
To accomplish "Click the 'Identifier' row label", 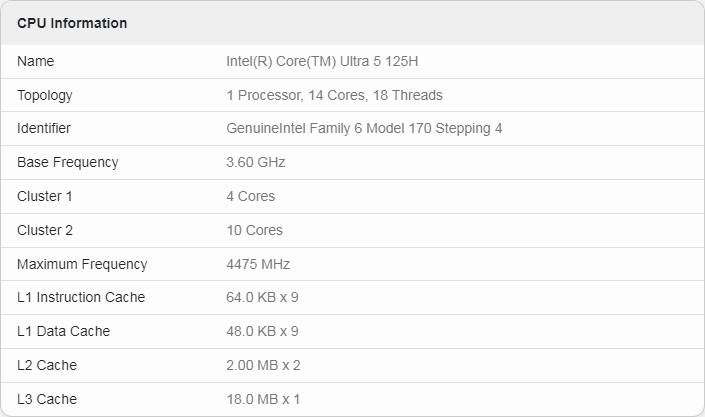I will pyautogui.click(x=44, y=128).
